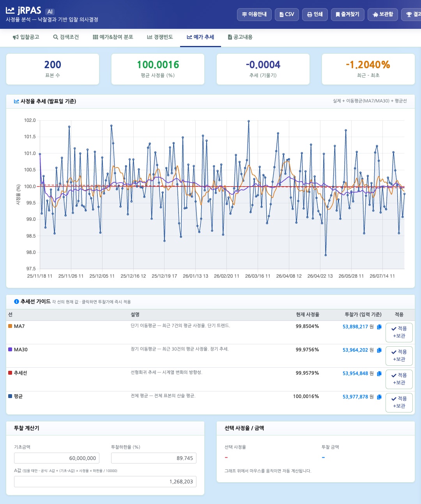Switch to the 입찰공고 tab

point(26,37)
